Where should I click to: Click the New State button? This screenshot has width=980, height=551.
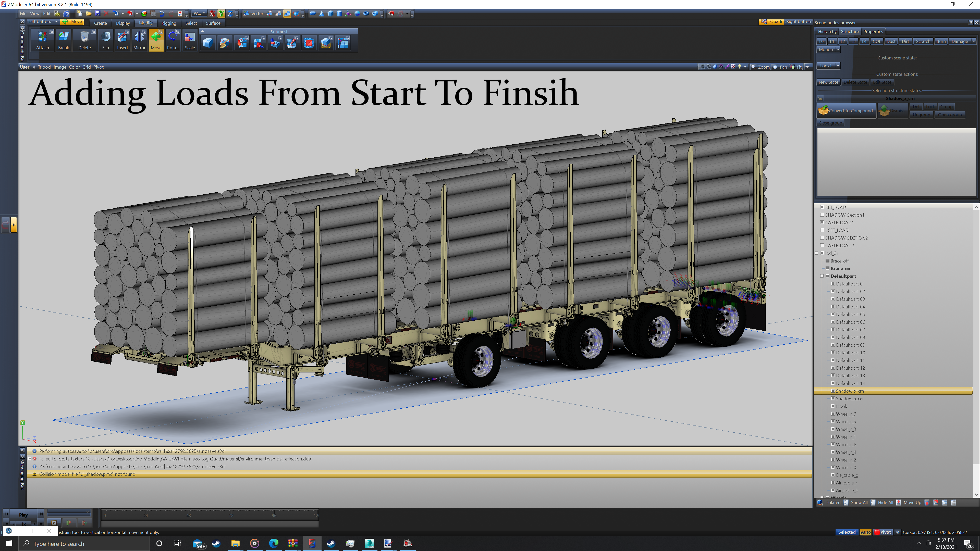[x=828, y=82]
